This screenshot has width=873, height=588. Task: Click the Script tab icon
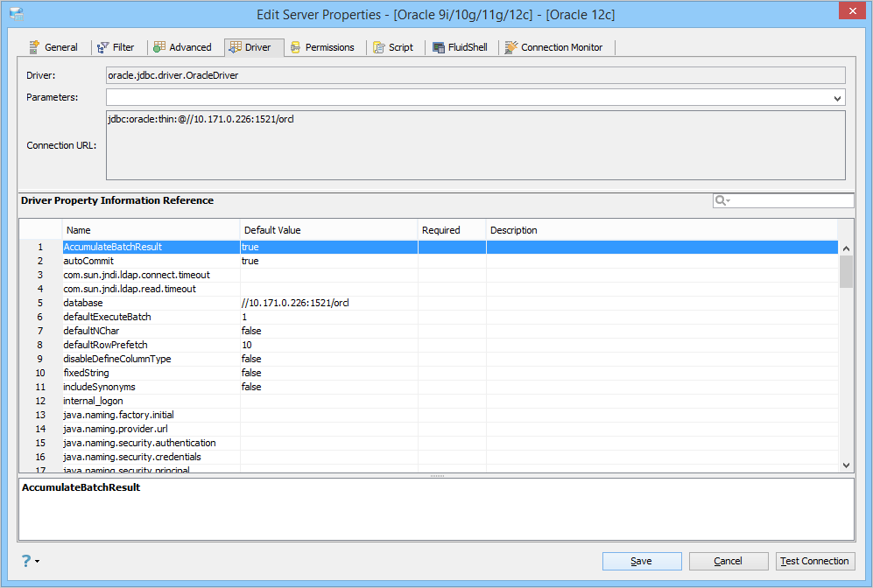(379, 47)
